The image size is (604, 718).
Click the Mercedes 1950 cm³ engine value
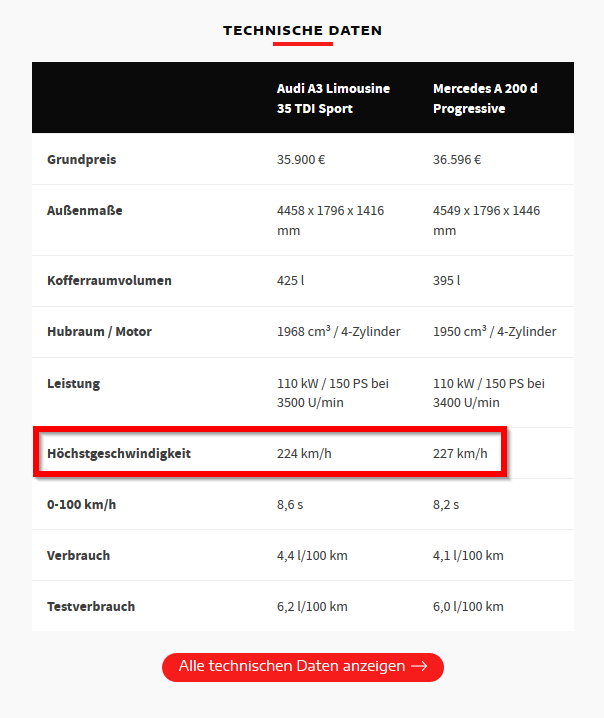(x=494, y=331)
